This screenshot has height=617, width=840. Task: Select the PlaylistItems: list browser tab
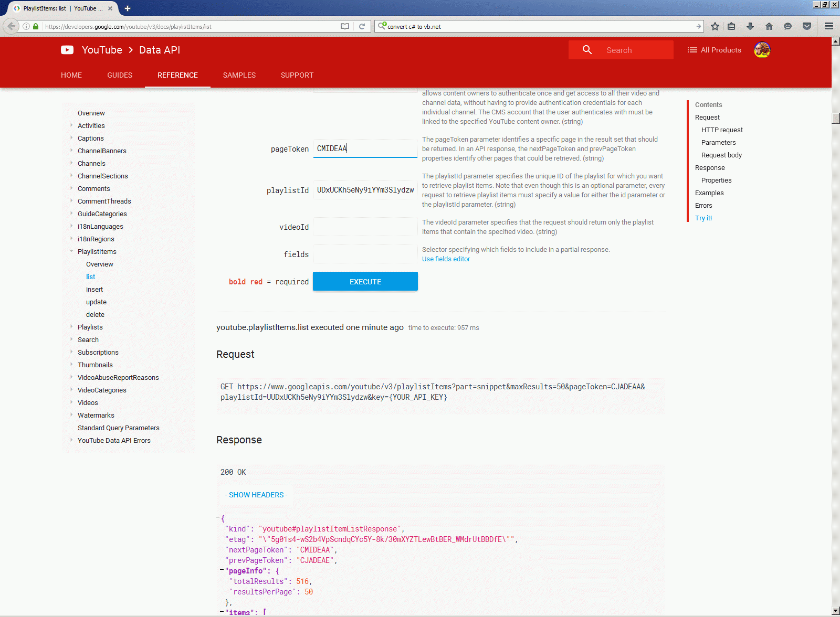click(x=63, y=8)
